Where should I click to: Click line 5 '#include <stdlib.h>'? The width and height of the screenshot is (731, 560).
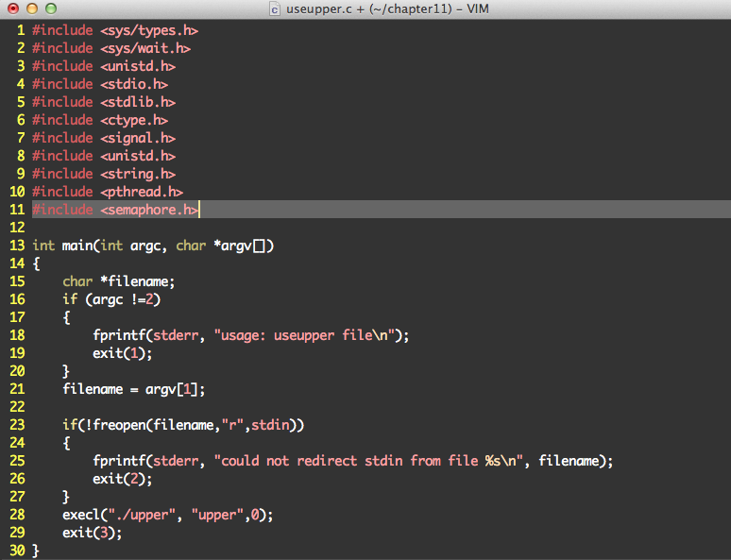click(x=104, y=102)
